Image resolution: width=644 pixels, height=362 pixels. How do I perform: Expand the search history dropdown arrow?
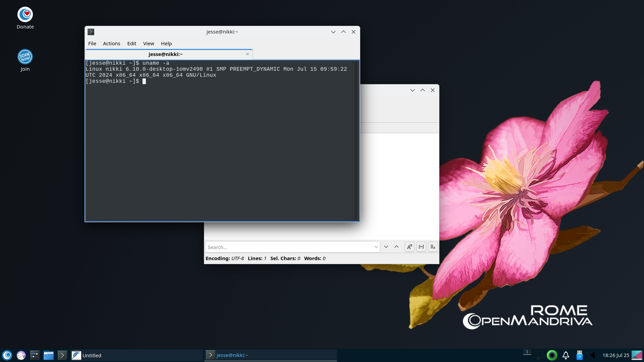[x=376, y=247]
